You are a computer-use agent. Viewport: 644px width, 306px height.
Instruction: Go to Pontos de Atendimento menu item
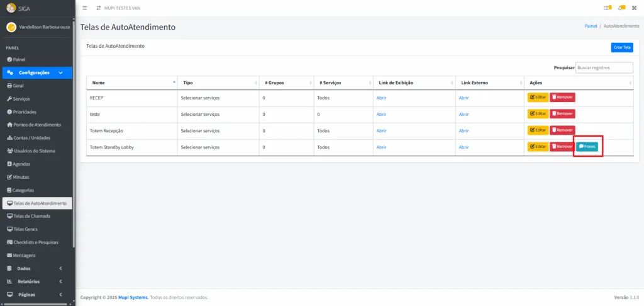[36, 125]
